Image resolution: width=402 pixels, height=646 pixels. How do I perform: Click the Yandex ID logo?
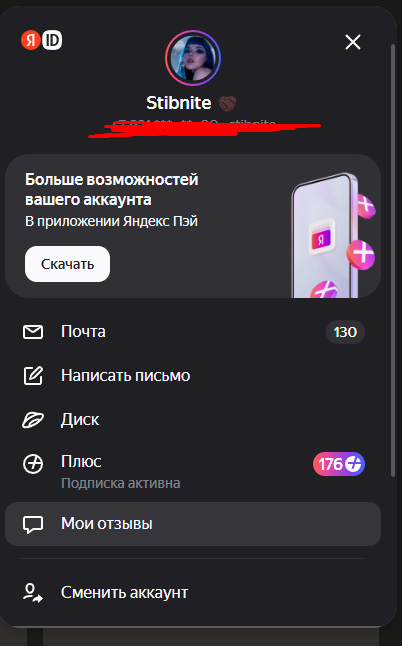pos(41,40)
